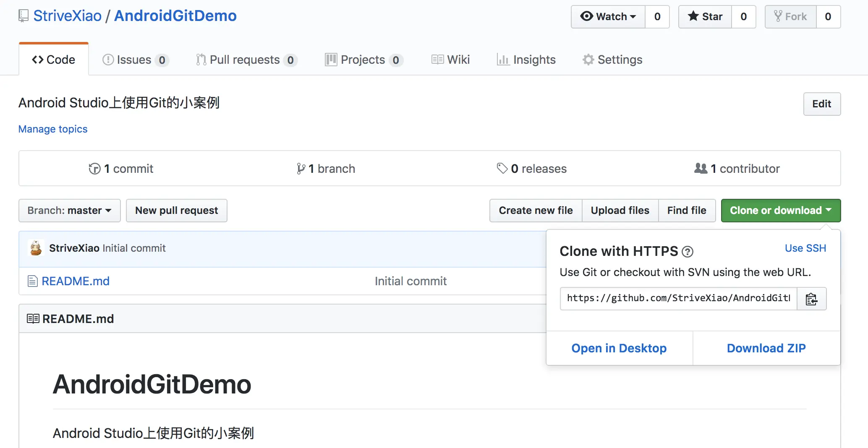Open repository Settings gear tab
The image size is (868, 448).
612,60
